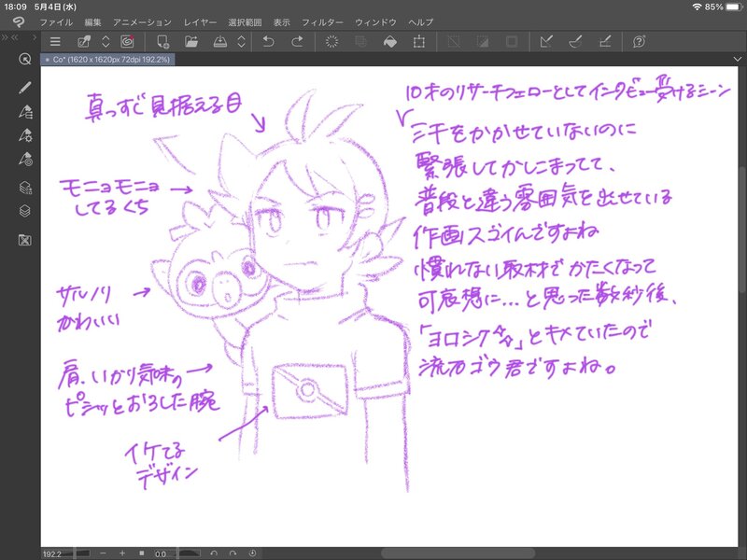Open the hamburger command bar menu
Image resolution: width=747 pixels, height=560 pixels.
pyautogui.click(x=55, y=42)
